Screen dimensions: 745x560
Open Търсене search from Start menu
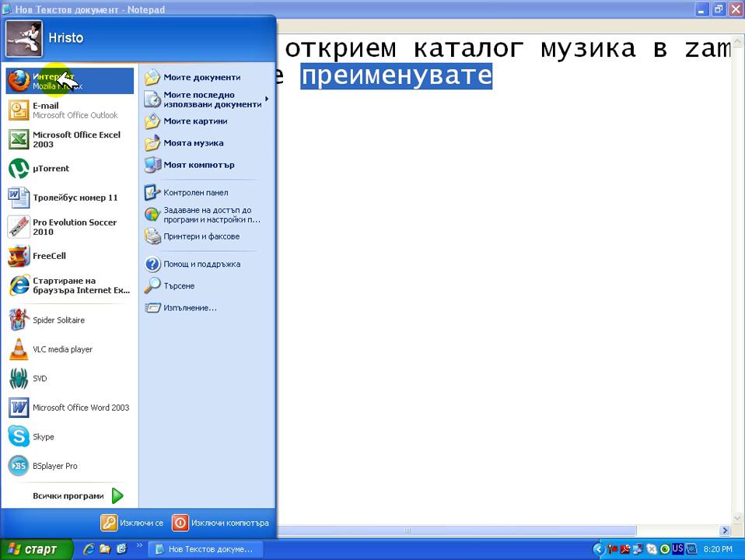179,285
